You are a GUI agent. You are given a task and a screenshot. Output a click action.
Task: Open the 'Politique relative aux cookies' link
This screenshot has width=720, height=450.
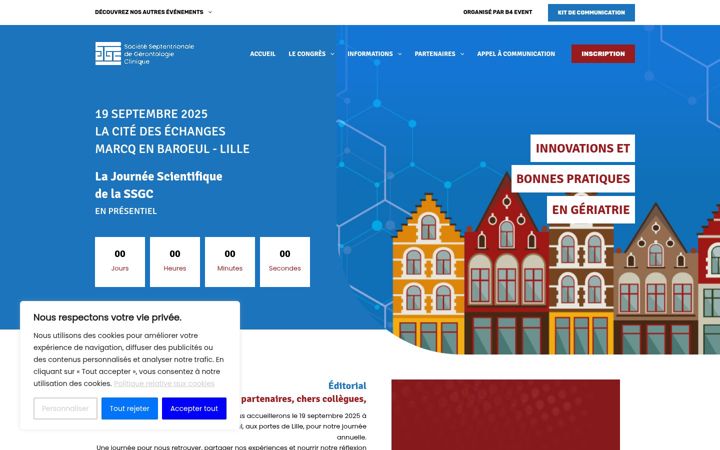[x=164, y=383]
